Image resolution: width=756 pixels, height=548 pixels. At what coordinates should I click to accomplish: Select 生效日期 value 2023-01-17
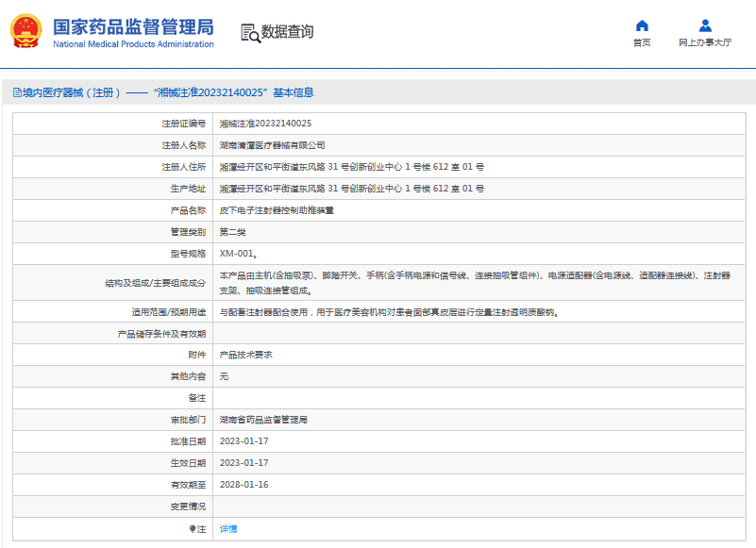pyautogui.click(x=244, y=463)
